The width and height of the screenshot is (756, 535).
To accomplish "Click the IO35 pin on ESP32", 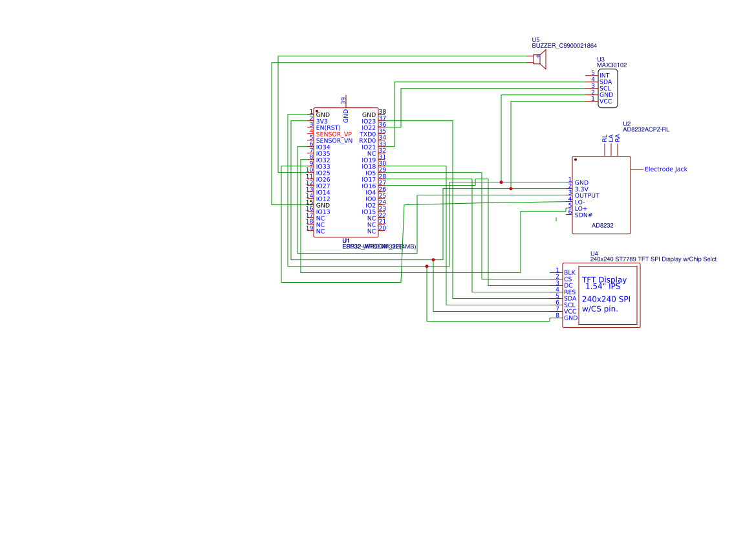I will point(323,154).
